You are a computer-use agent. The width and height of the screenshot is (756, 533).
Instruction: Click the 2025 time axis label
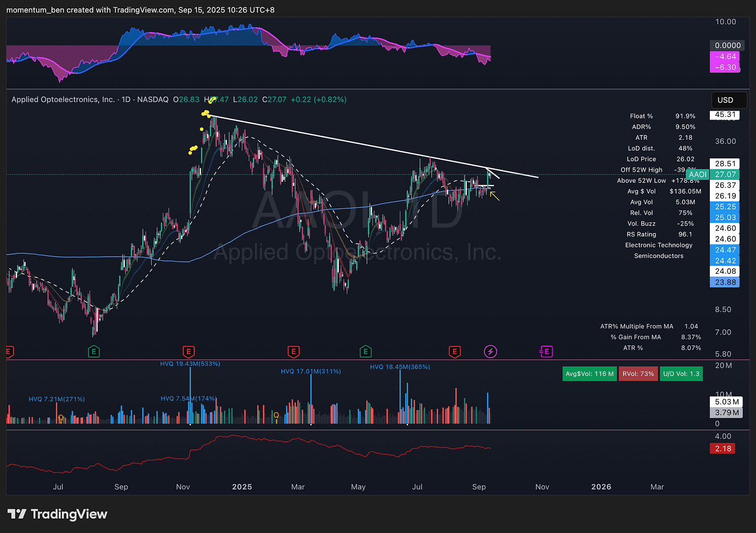coord(242,487)
